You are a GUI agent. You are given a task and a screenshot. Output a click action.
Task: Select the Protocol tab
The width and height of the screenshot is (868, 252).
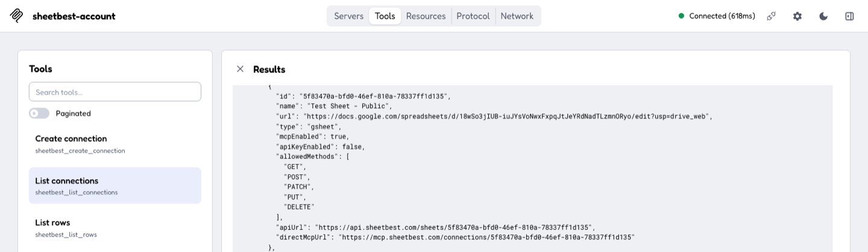click(473, 16)
